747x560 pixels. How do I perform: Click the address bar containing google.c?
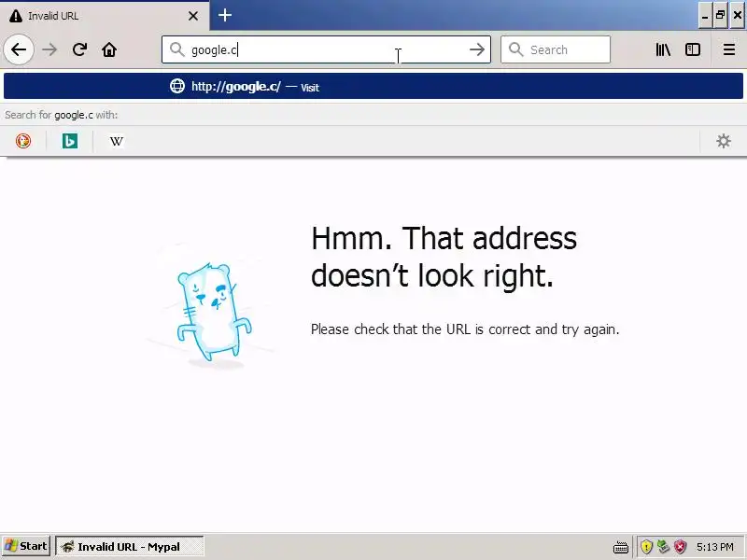point(326,49)
